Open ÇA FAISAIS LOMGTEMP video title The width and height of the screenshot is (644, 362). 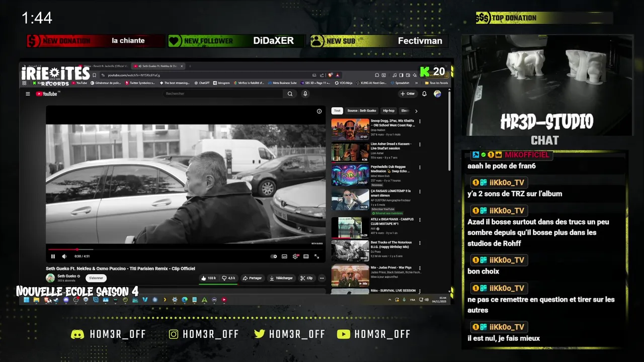(x=391, y=193)
